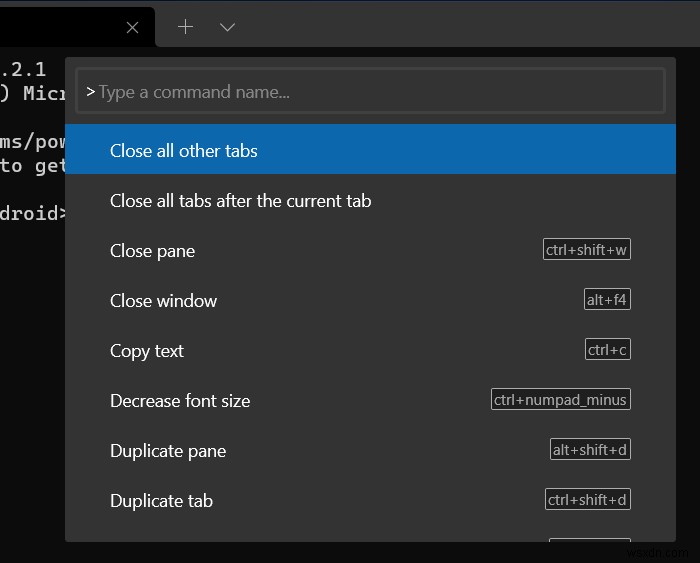The image size is (700, 563).
Task: Run the Duplicate pane command
Action: click(168, 451)
